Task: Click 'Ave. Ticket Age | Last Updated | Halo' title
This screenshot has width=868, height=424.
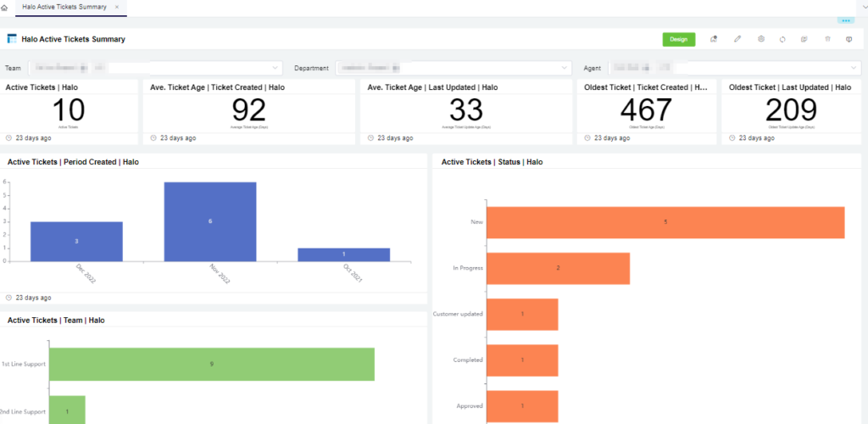Action: pos(432,87)
